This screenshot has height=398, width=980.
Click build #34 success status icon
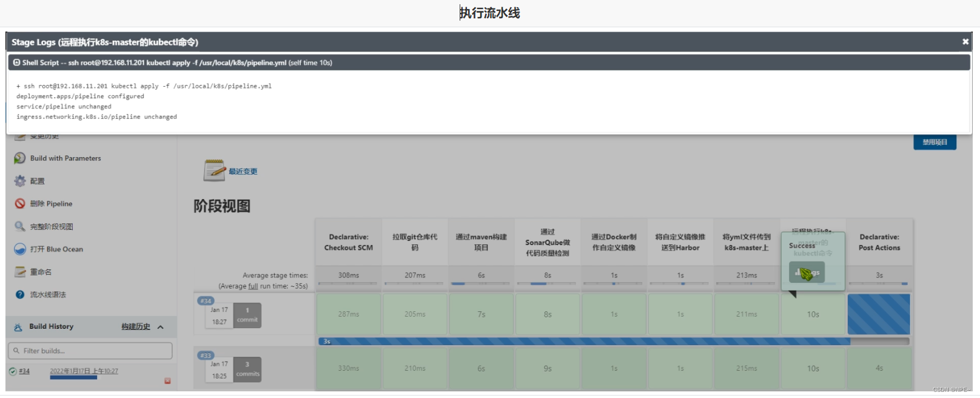pyautogui.click(x=13, y=371)
